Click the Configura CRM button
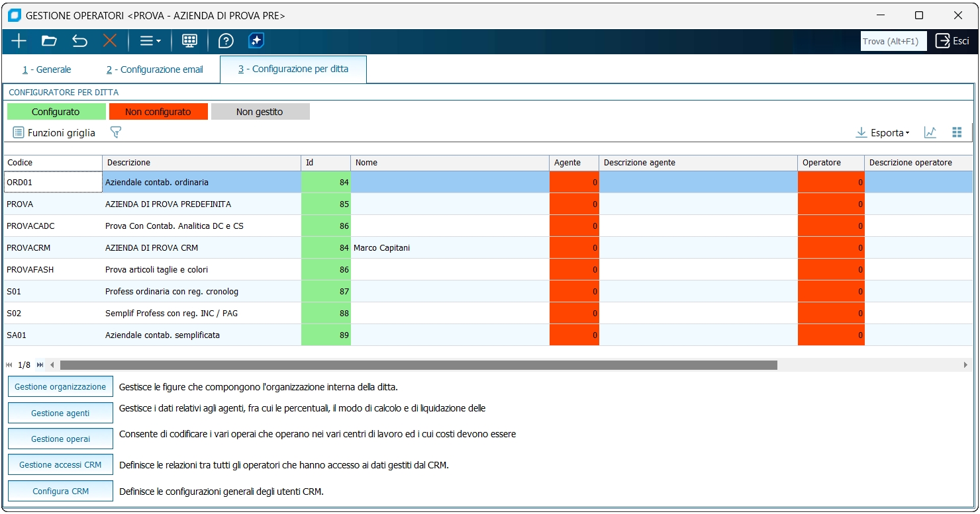 (x=60, y=492)
